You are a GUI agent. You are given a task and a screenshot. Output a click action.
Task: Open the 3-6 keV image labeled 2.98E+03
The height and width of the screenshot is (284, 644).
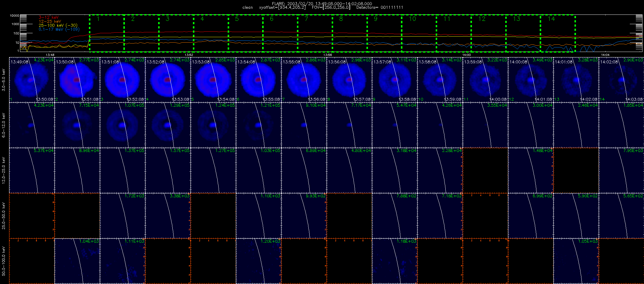[350, 80]
